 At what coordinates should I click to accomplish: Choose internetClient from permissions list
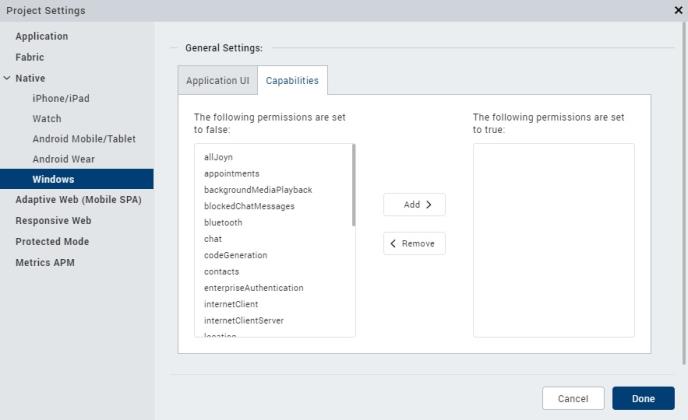[x=233, y=304]
